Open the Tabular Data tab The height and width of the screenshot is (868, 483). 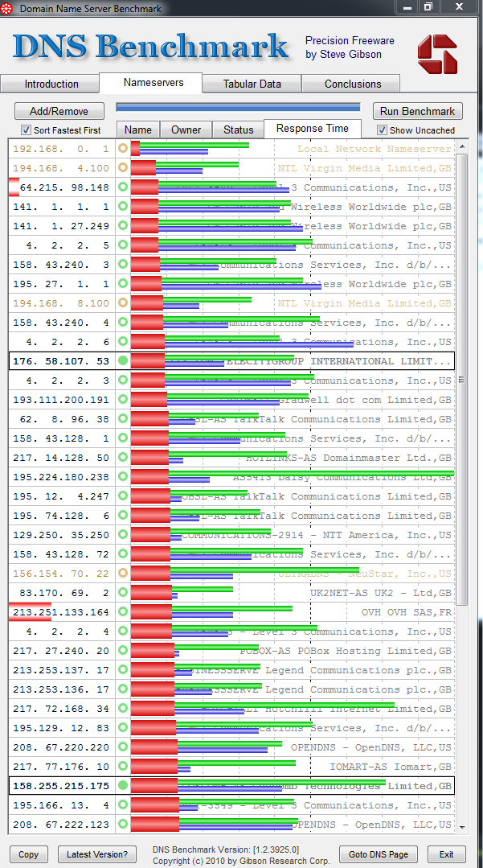click(252, 84)
